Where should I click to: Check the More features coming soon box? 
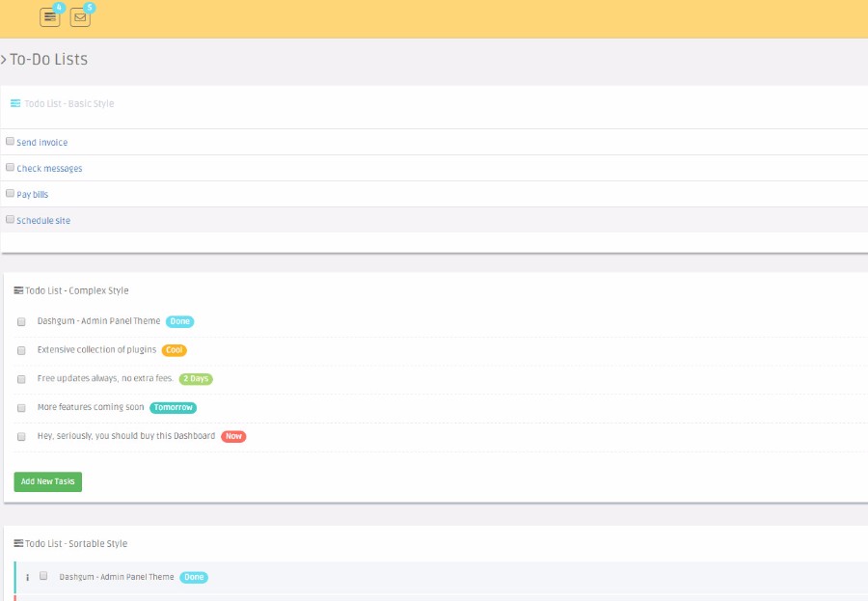point(21,408)
